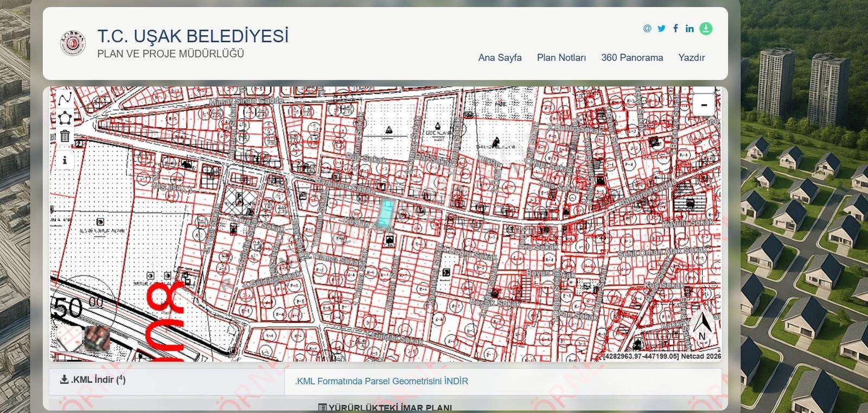The height and width of the screenshot is (413, 868).
Task: Open the LinkedIn link icon
Action: point(690,28)
